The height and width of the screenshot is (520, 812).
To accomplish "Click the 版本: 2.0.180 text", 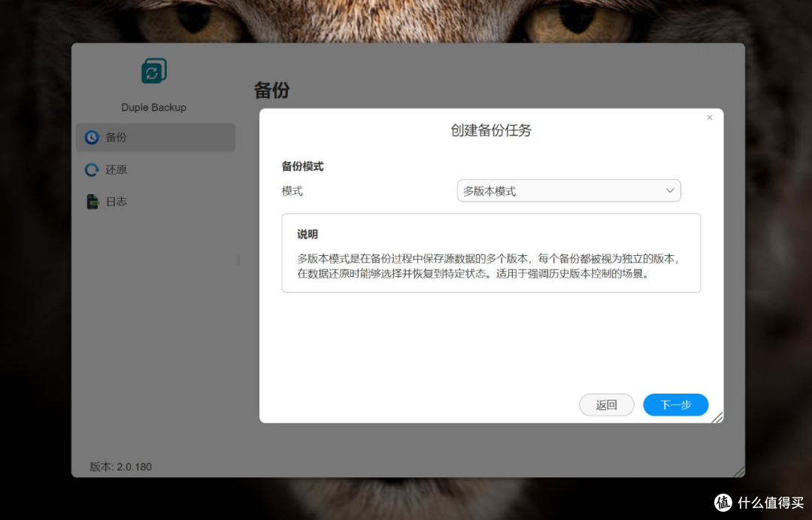I will pos(120,467).
